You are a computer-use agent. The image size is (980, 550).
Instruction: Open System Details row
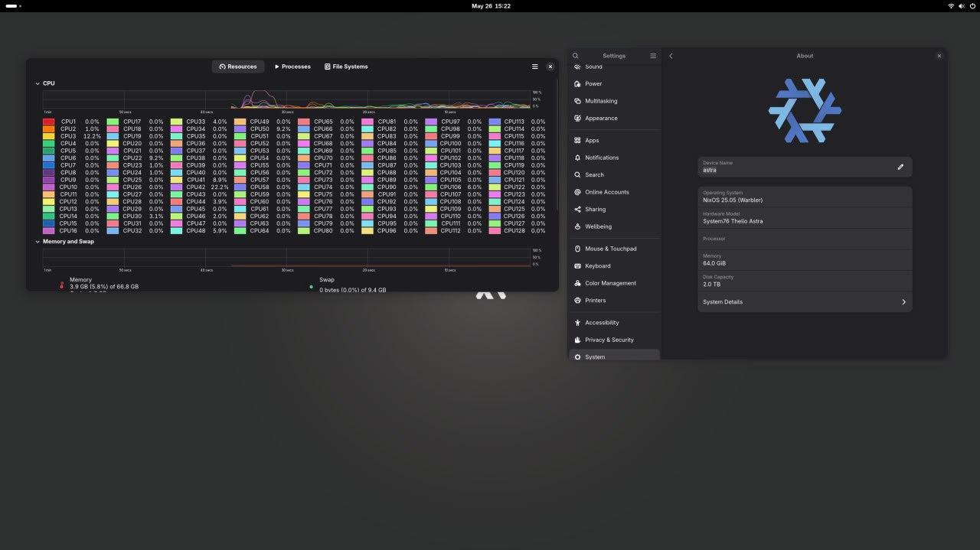[805, 302]
